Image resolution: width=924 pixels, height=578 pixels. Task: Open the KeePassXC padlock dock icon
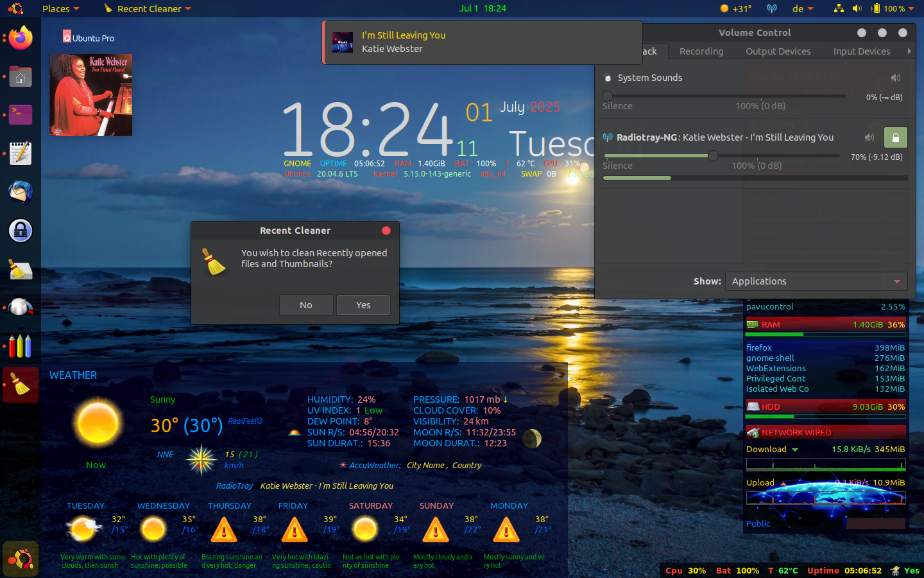click(21, 231)
